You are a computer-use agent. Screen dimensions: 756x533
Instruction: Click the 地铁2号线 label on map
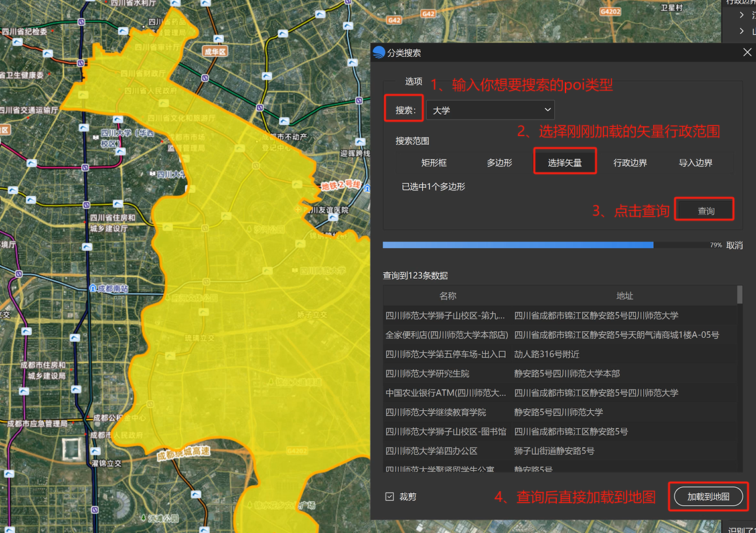(x=341, y=185)
